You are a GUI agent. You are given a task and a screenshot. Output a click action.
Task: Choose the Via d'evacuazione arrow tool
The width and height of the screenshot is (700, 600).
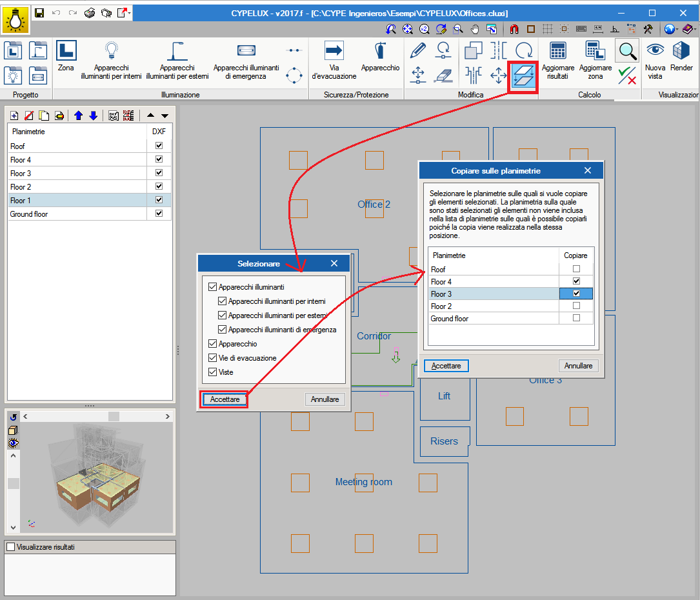pyautogui.click(x=334, y=60)
